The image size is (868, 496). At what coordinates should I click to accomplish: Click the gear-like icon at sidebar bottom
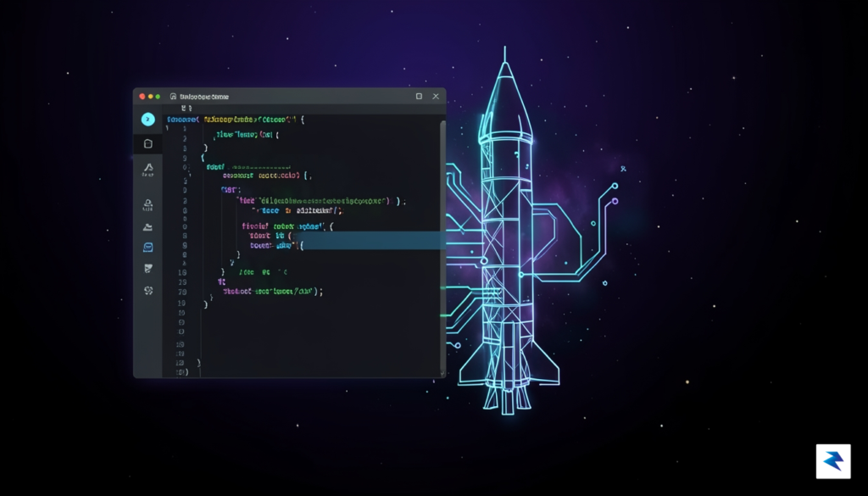[148, 290]
